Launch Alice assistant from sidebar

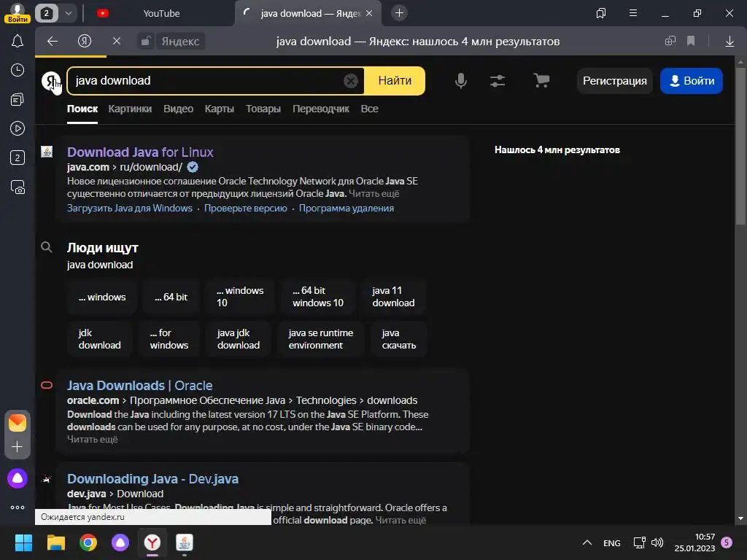point(18,478)
